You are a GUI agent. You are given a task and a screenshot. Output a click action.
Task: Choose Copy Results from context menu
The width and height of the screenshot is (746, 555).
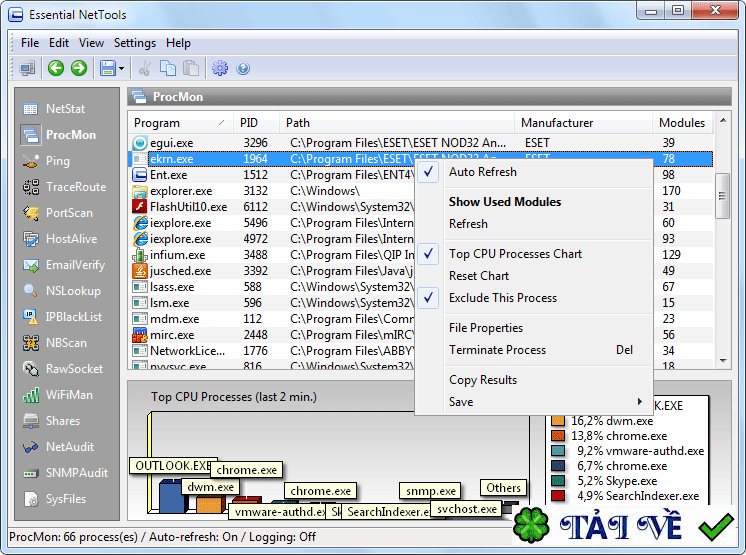coord(533,380)
